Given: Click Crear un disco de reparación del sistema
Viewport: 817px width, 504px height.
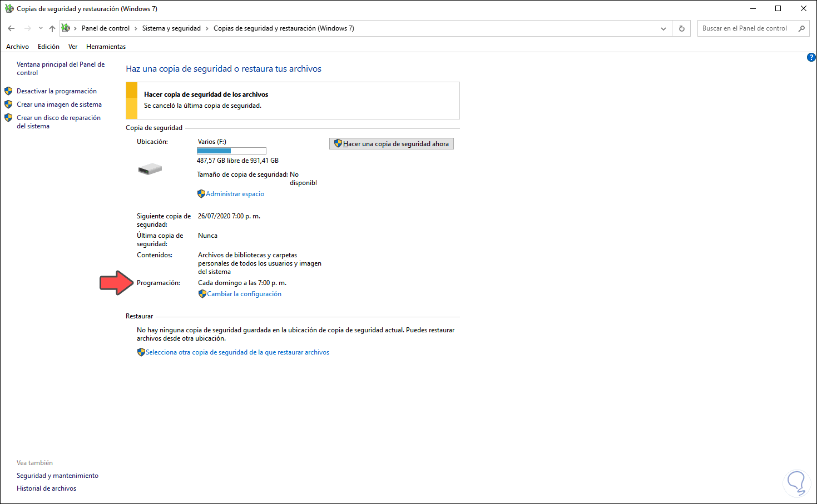Looking at the screenshot, I should point(58,122).
